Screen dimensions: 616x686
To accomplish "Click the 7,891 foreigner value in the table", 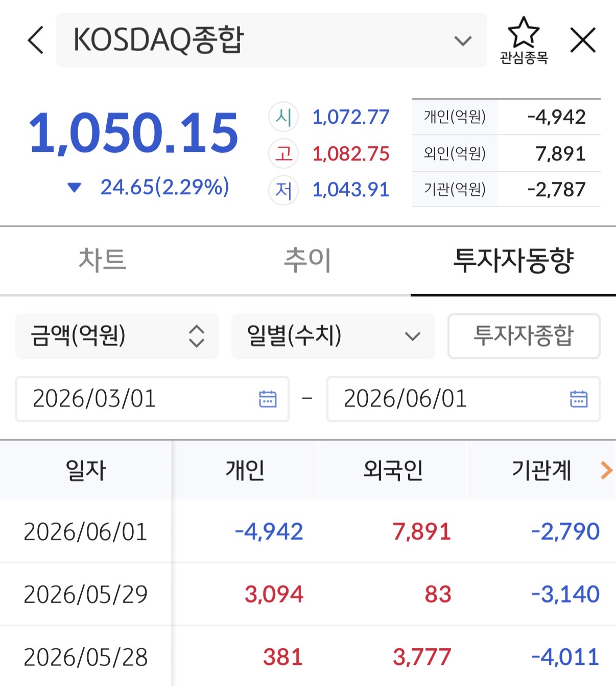I will tap(422, 532).
